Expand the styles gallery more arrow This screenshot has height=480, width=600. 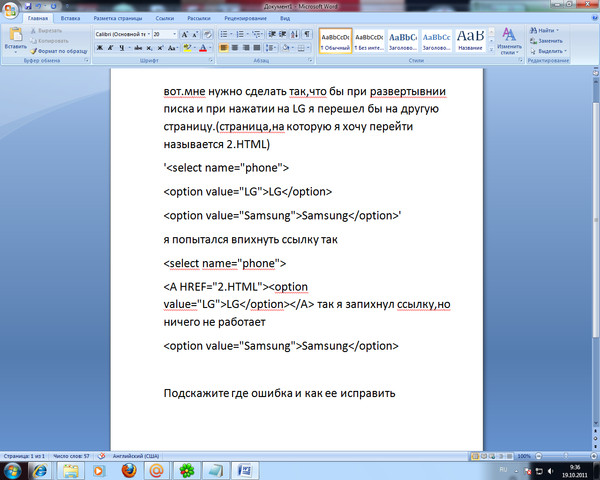(491, 50)
